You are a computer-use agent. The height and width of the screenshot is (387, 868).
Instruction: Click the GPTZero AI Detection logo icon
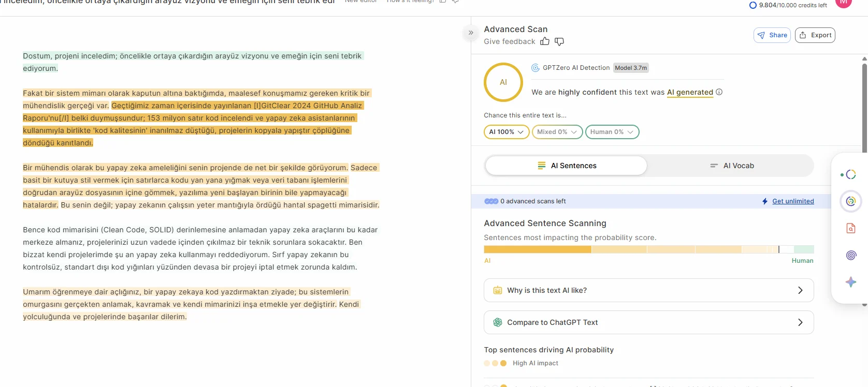point(536,68)
